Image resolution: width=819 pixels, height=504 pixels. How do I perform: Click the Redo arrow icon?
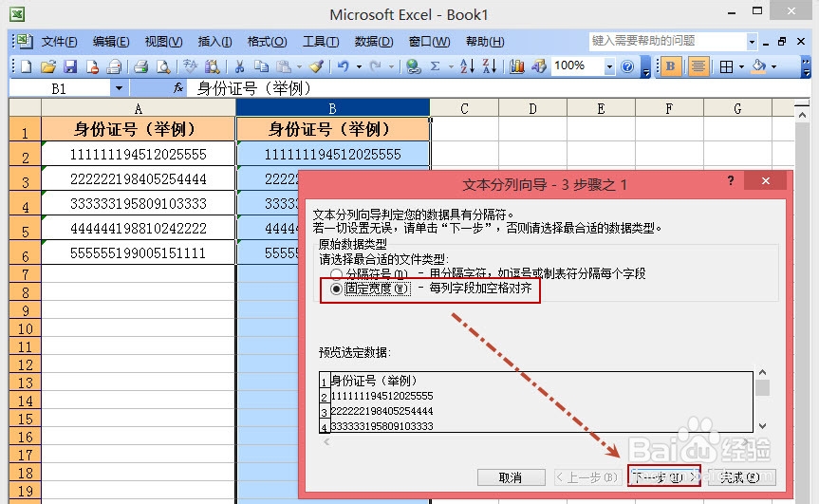pos(375,66)
